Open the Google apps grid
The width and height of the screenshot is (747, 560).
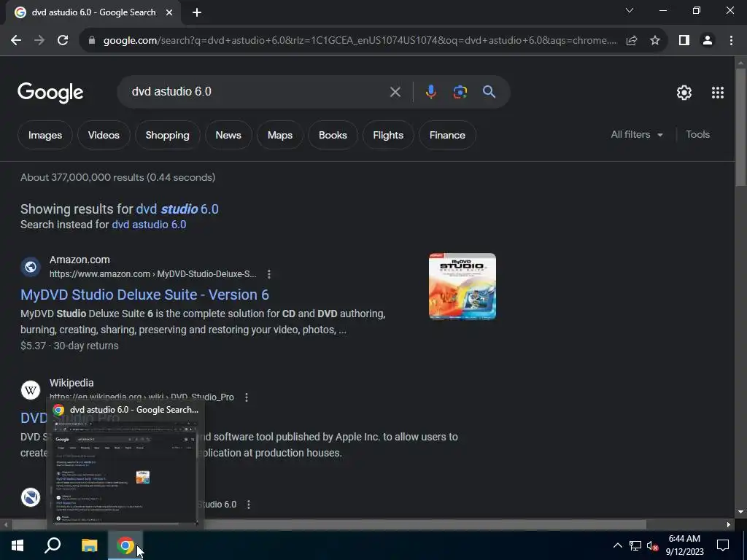(x=718, y=93)
